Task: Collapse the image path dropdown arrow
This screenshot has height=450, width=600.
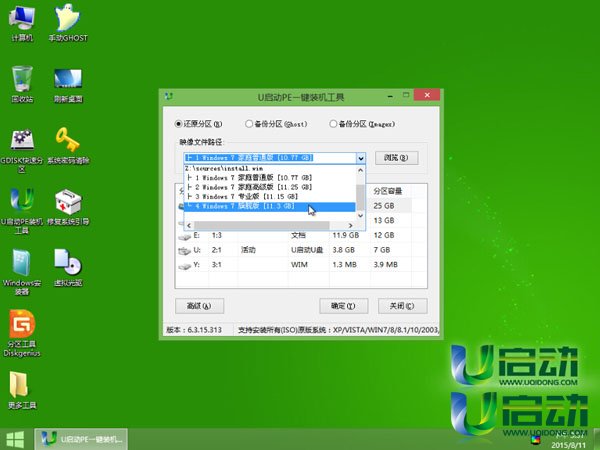Action: coord(360,158)
